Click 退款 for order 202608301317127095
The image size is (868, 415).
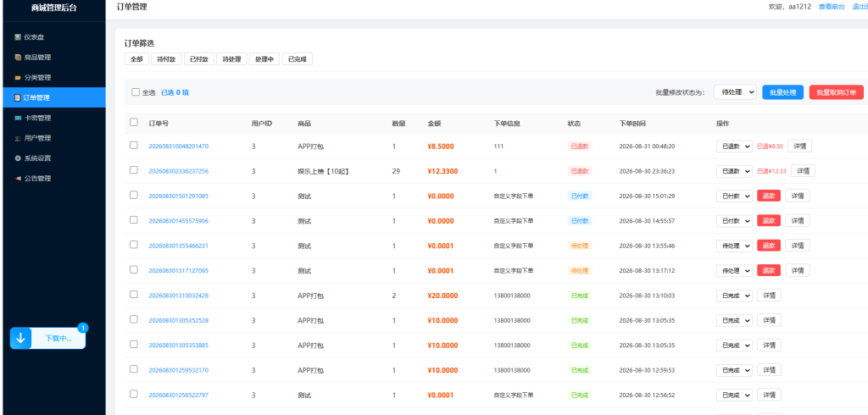pos(769,270)
